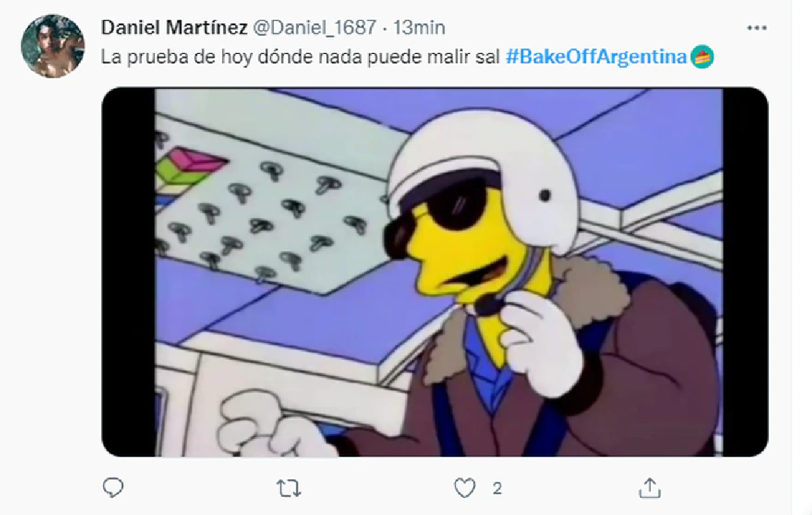Image resolution: width=812 pixels, height=515 pixels.
Task: Open Daniel Martínez's profile avatar
Action: click(x=53, y=46)
